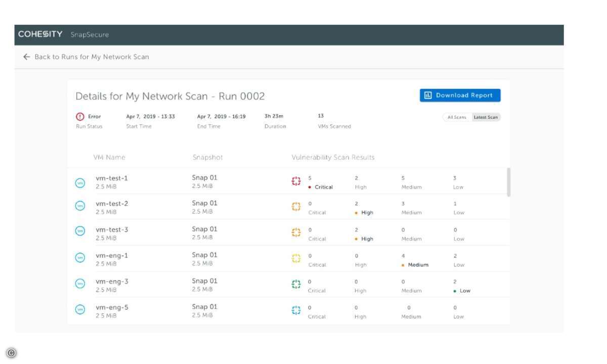Click the Low count for vm-eng-3

point(455,282)
